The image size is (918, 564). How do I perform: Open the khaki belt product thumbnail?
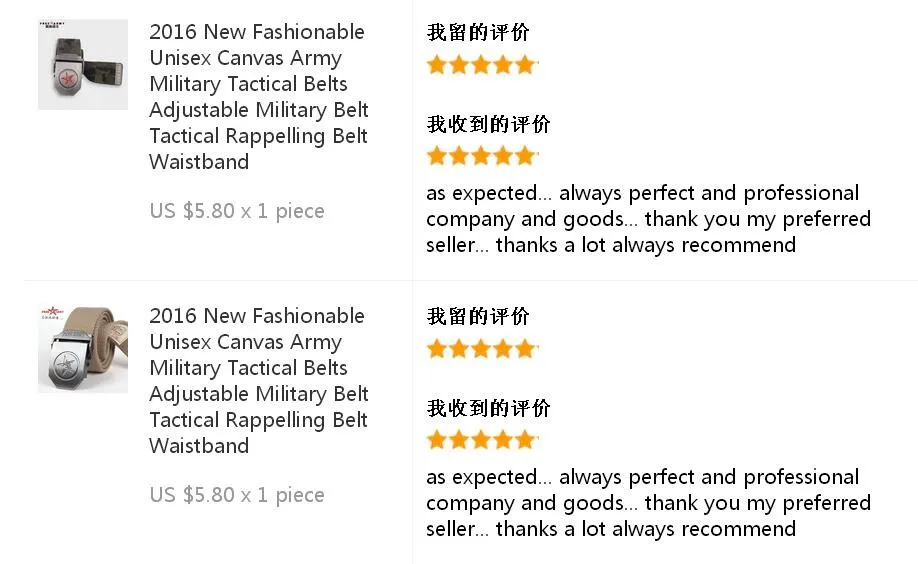click(x=82, y=348)
